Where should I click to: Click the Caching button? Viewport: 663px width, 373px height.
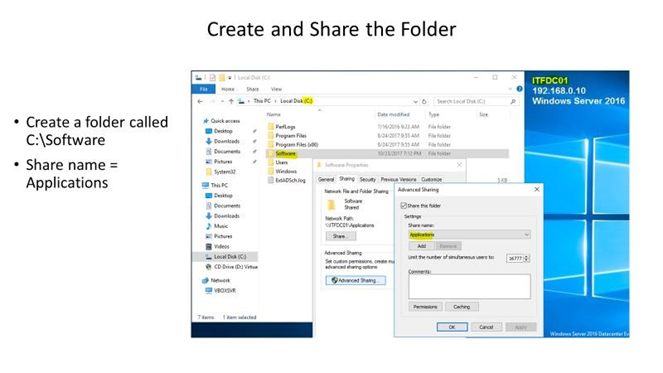pyautogui.click(x=462, y=307)
